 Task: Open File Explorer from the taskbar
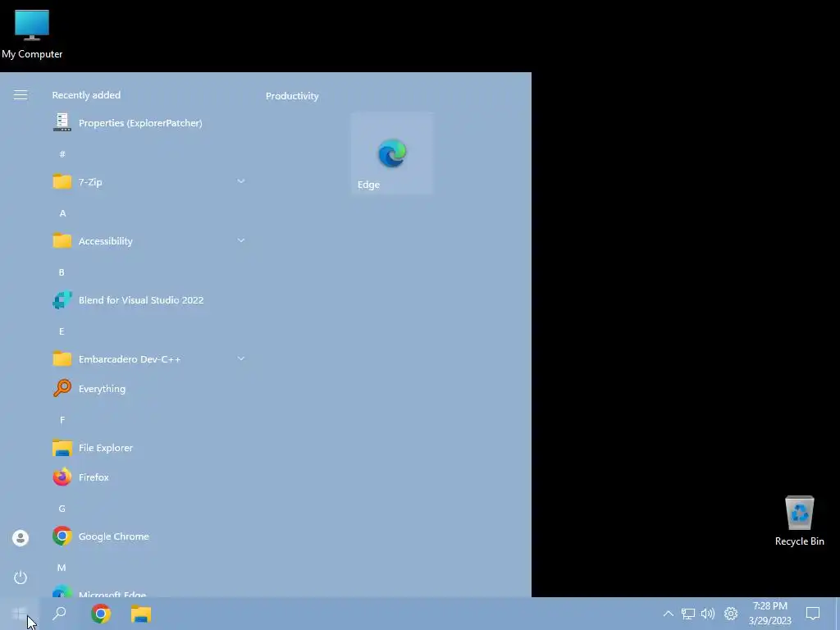(x=141, y=614)
